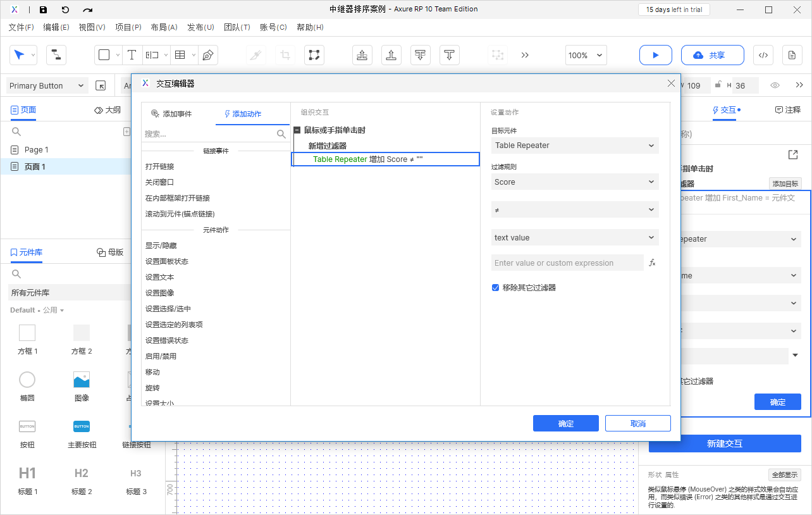Open the table insert tool
Screen dimensions: 812x515
[x=180, y=55]
